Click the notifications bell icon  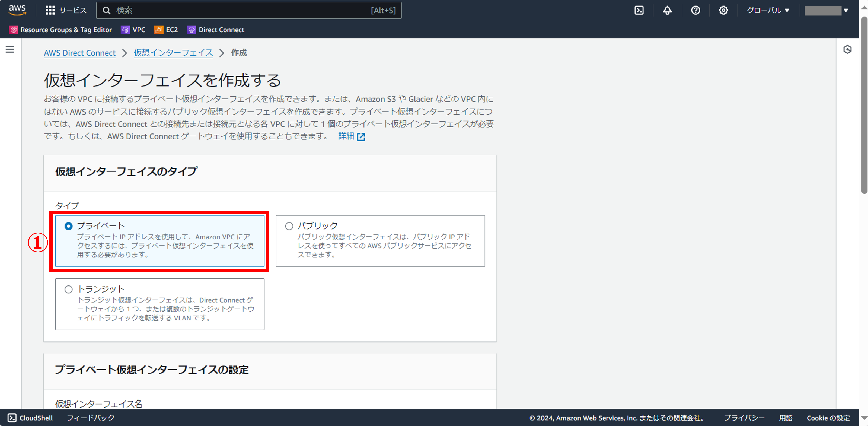[667, 11]
